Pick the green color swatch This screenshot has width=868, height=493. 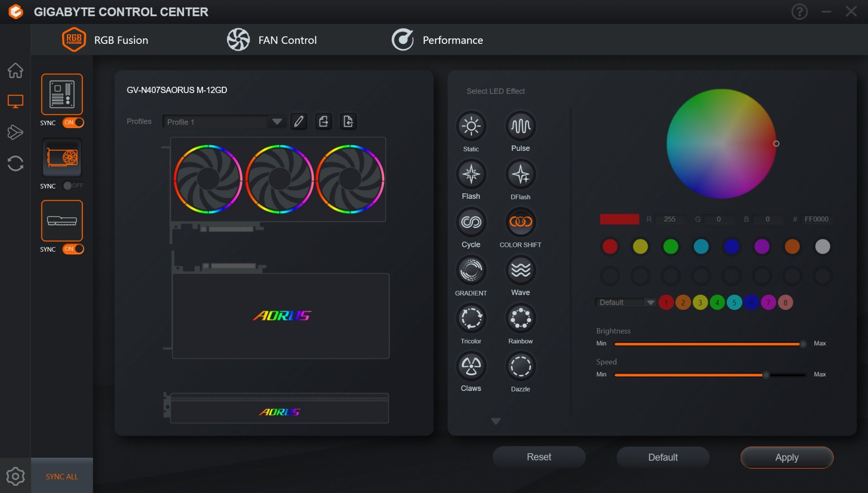[x=670, y=247]
